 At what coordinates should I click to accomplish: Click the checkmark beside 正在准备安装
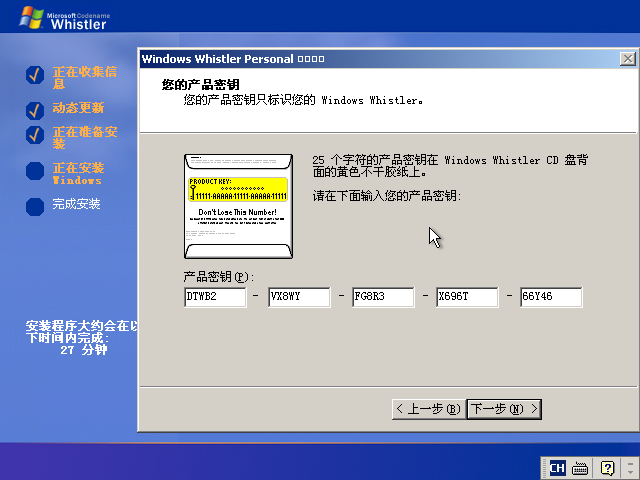point(35,135)
